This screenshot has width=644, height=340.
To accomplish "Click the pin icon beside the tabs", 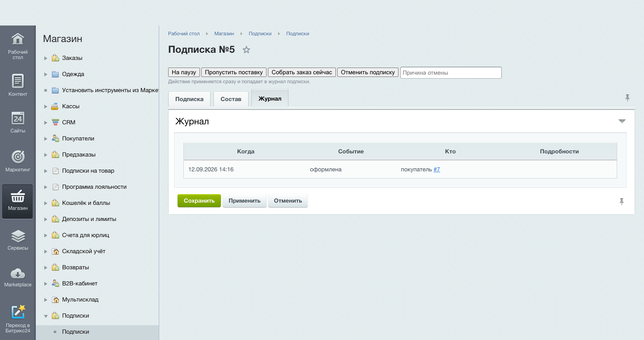I will tap(627, 98).
